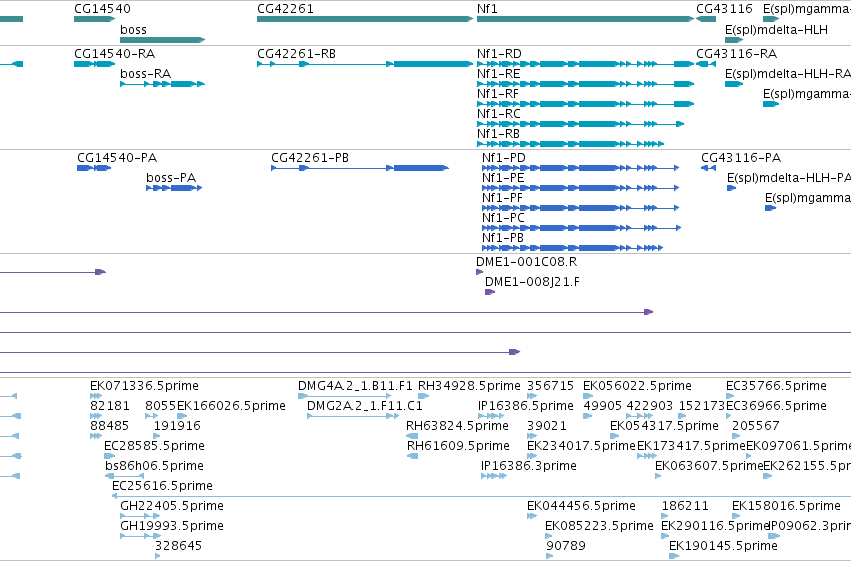This screenshot has width=851, height=561.
Task: Click EST EK158016.5prime
Action: (x=786, y=507)
